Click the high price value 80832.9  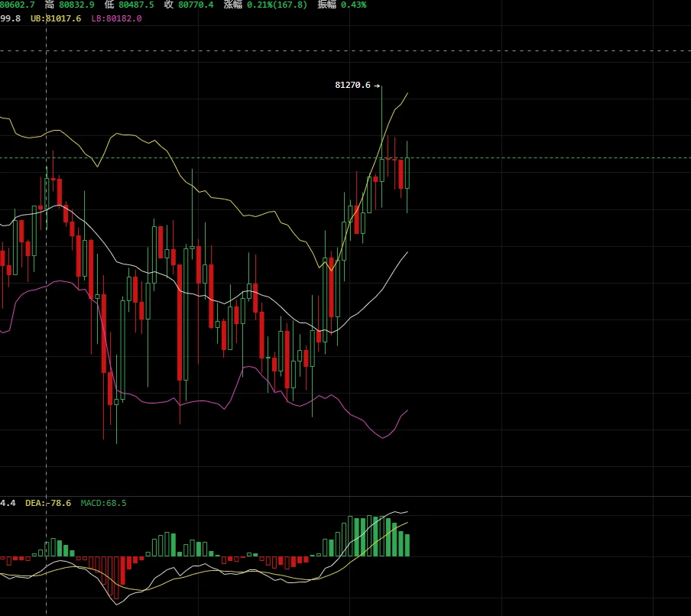[x=76, y=5]
